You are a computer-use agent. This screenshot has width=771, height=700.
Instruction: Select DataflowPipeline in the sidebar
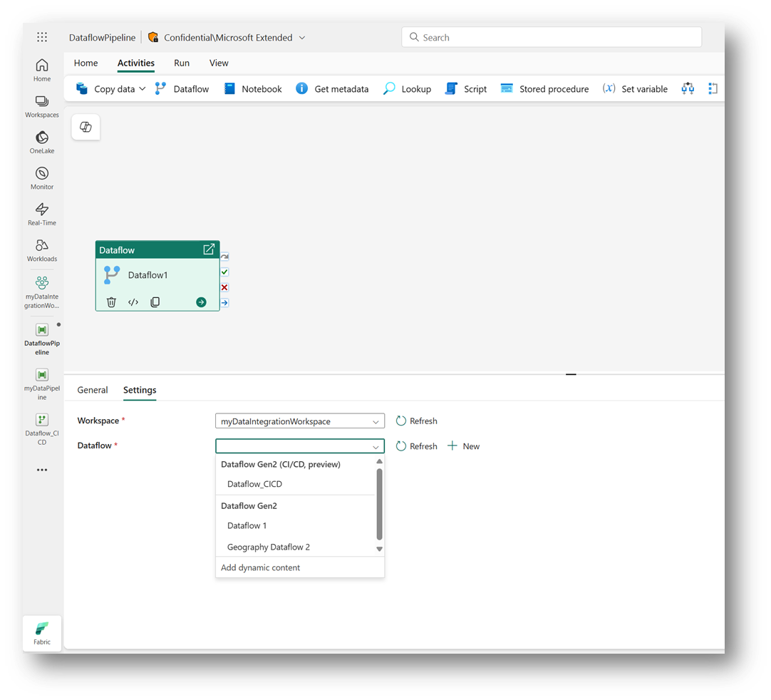(x=42, y=339)
